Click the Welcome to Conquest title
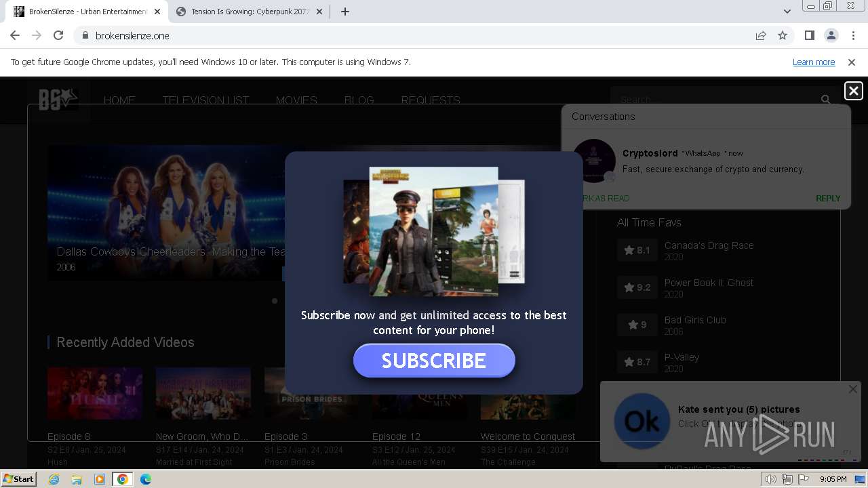Image resolution: width=868 pixels, height=488 pixels. click(x=528, y=436)
